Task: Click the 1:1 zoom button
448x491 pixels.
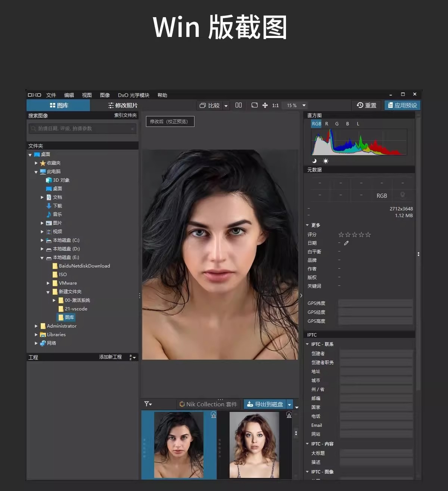Action: (x=276, y=106)
